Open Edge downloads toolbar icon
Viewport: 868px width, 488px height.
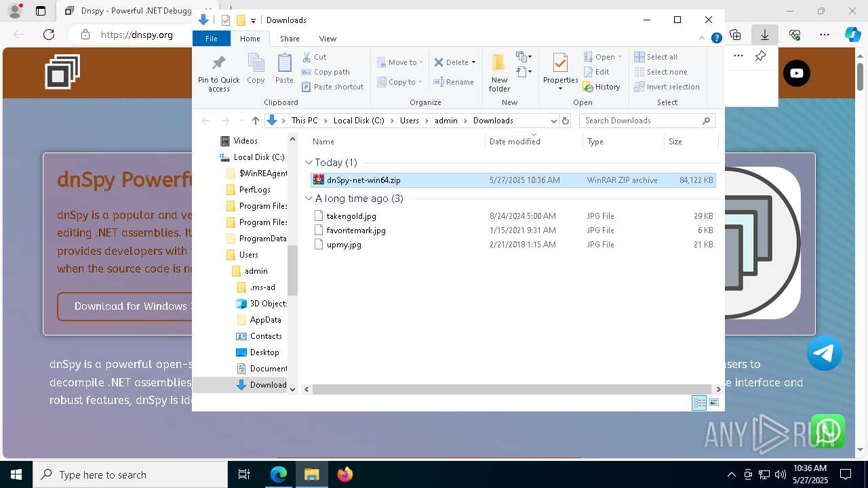[x=765, y=35]
